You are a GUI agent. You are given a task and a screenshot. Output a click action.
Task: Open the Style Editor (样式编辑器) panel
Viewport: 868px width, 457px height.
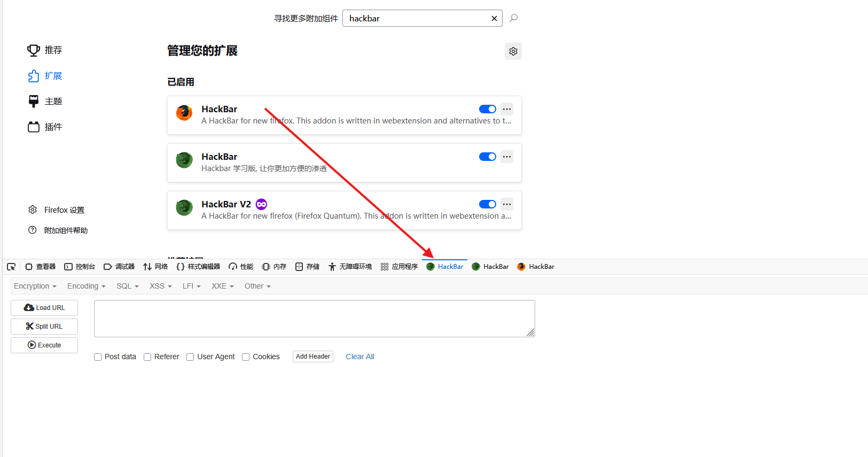click(x=198, y=267)
